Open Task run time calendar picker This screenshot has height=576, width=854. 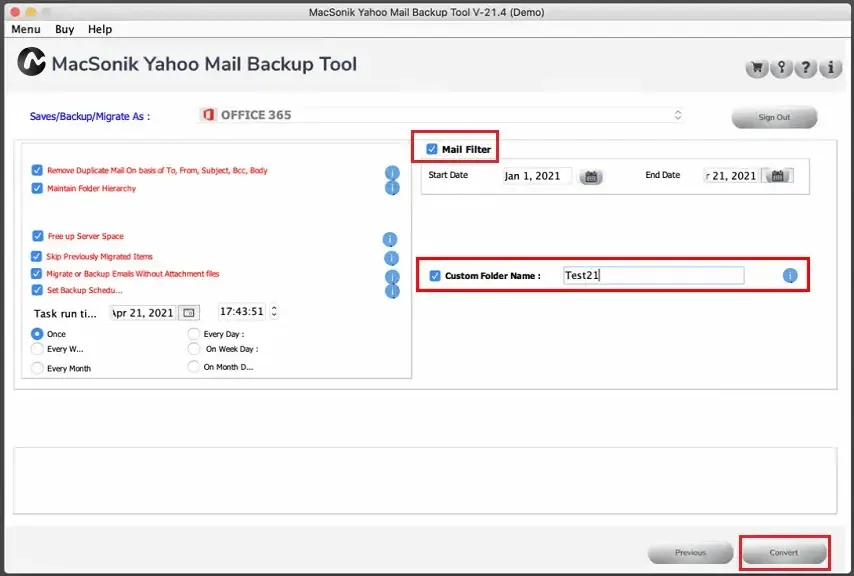189,312
